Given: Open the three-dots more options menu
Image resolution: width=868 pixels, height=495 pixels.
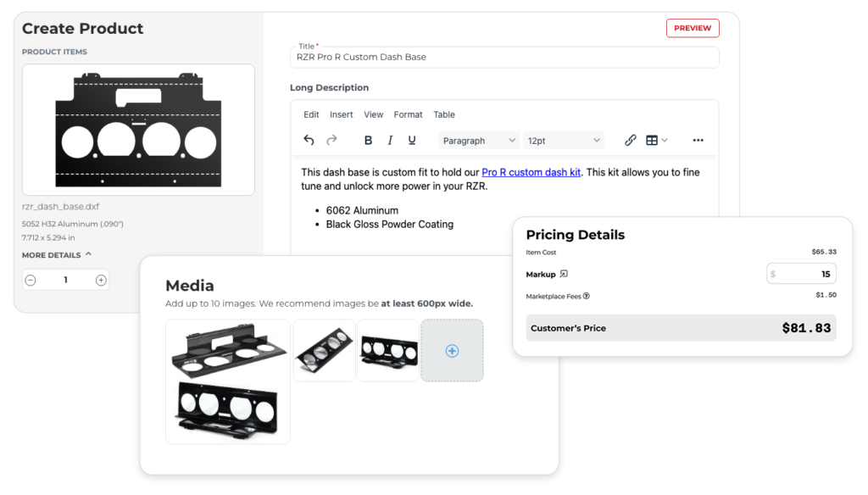Looking at the screenshot, I should point(698,141).
